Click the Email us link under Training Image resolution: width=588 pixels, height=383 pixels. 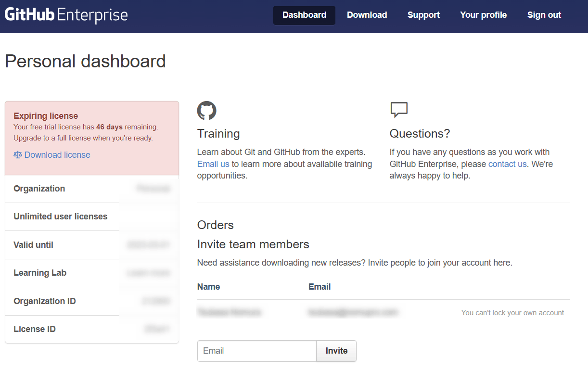click(213, 164)
